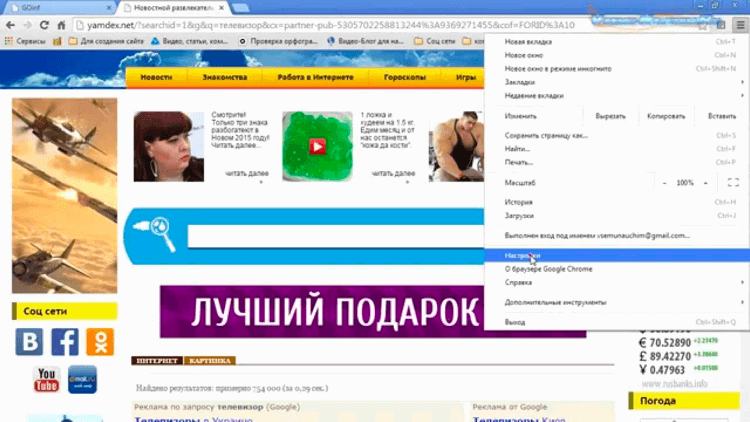Open Настройки in Chrome menu
Screen dimensions: 750x422
(617, 255)
